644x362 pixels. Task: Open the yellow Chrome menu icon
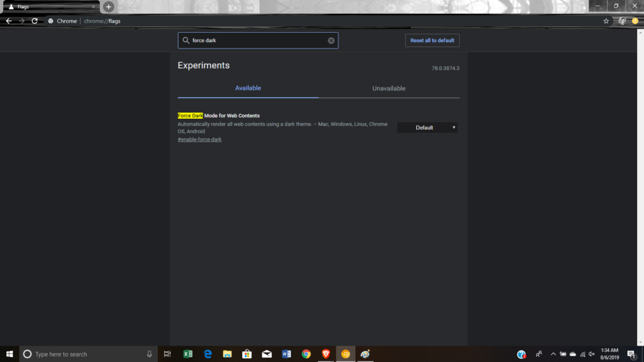click(x=635, y=21)
